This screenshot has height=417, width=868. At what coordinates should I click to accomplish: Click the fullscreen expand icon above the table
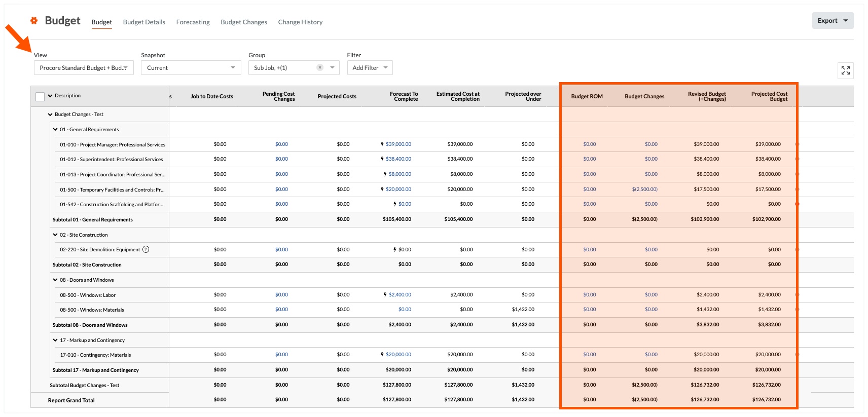click(x=845, y=70)
